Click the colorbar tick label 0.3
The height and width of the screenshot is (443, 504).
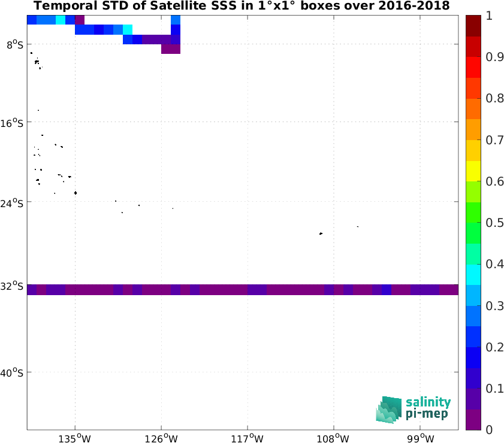494,306
